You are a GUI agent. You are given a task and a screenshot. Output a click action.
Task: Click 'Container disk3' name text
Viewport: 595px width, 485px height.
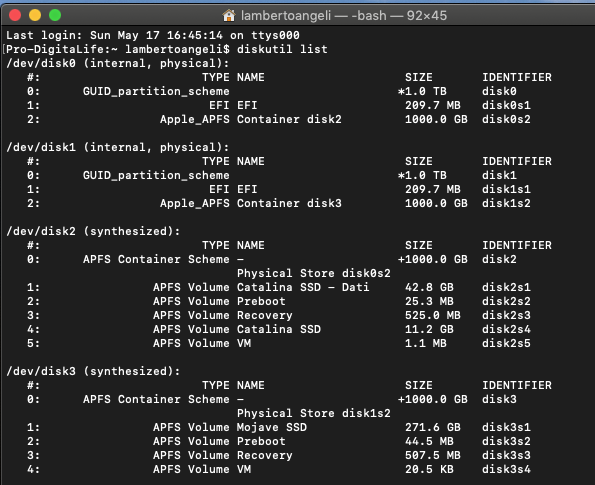[289, 203]
